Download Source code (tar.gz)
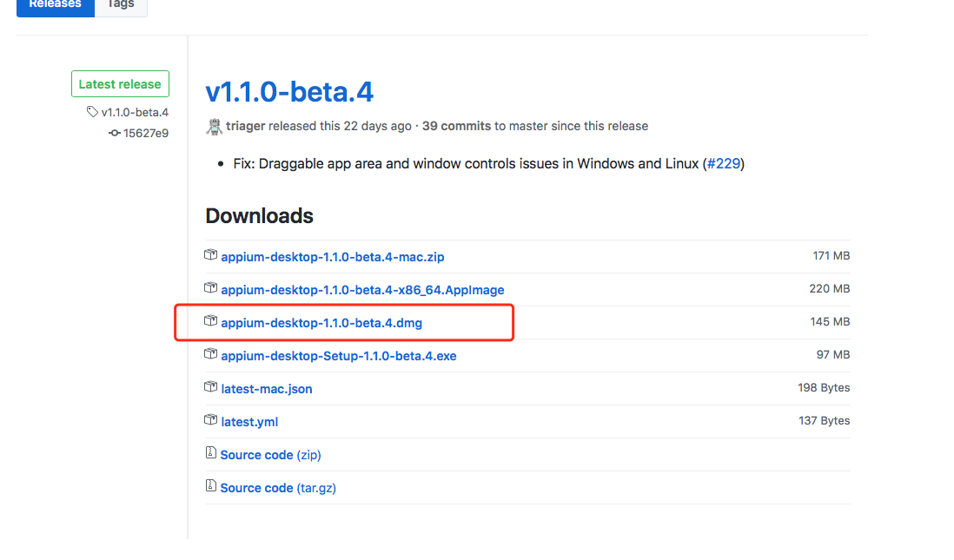This screenshot has width=954, height=560. (278, 488)
